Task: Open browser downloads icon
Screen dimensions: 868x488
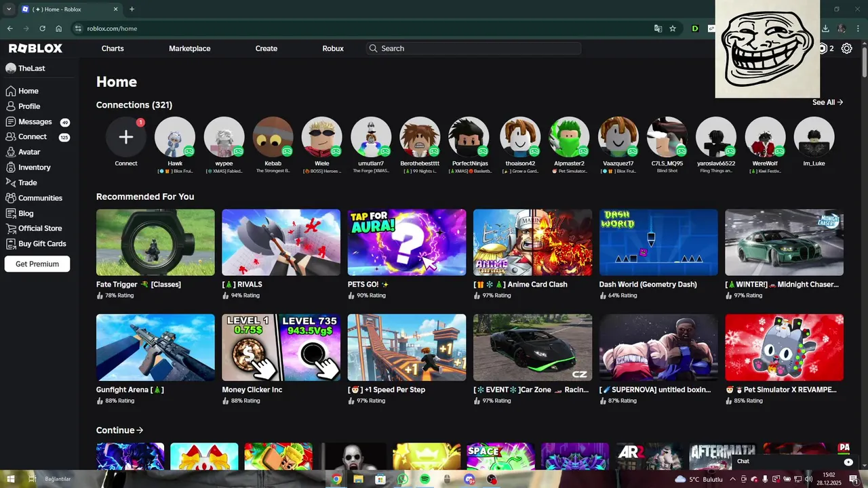Action: tap(825, 28)
